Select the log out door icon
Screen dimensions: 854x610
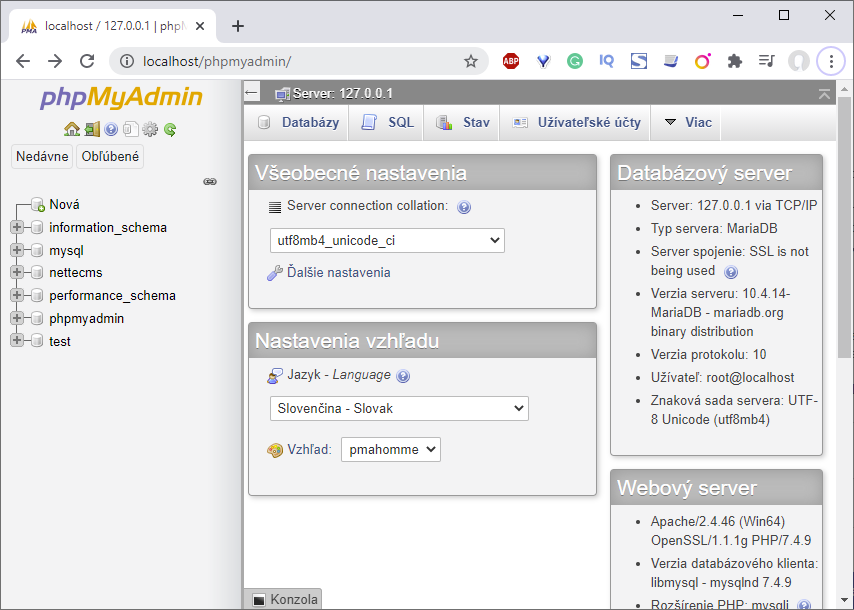(x=92, y=130)
